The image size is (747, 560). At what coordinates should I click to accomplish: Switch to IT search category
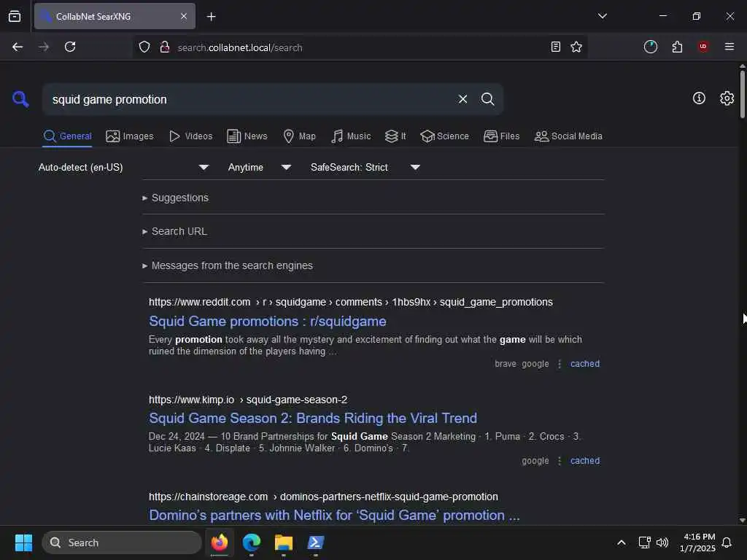pos(395,136)
